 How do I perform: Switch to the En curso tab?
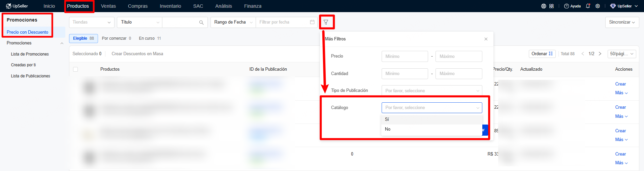click(150, 38)
